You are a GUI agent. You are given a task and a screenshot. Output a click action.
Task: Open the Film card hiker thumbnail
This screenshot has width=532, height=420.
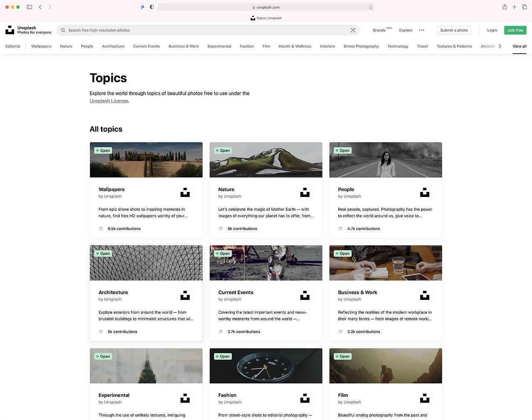pyautogui.click(x=386, y=366)
